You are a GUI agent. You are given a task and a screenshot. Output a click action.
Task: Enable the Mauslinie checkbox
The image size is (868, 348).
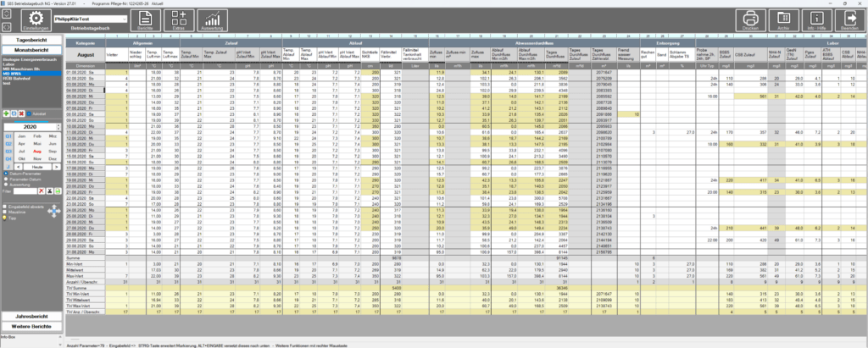click(5, 212)
